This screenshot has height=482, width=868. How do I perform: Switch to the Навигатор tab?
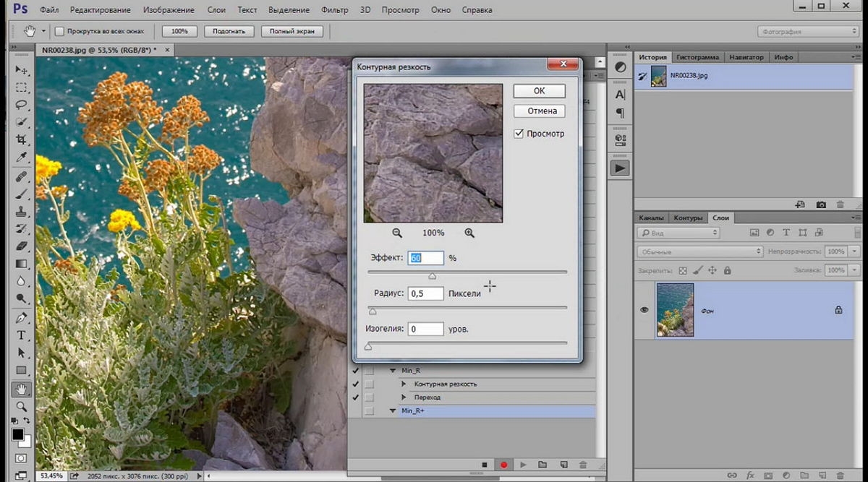click(746, 57)
